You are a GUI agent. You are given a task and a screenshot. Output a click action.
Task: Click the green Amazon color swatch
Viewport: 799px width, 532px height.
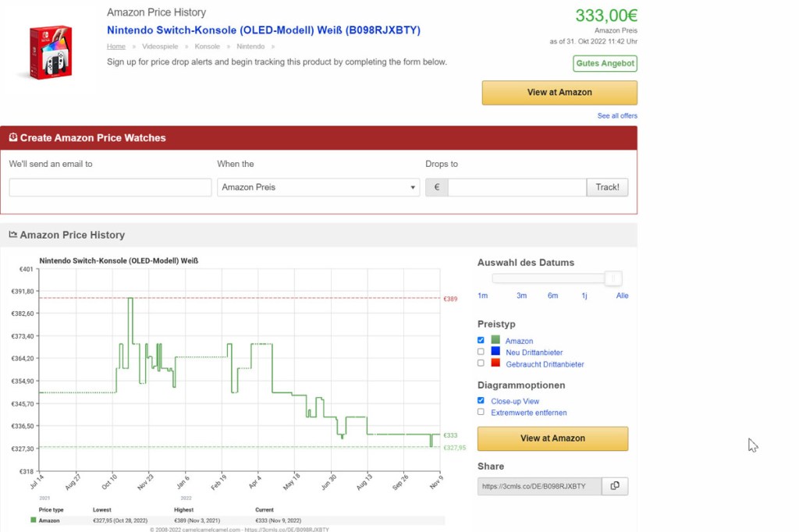click(x=495, y=339)
